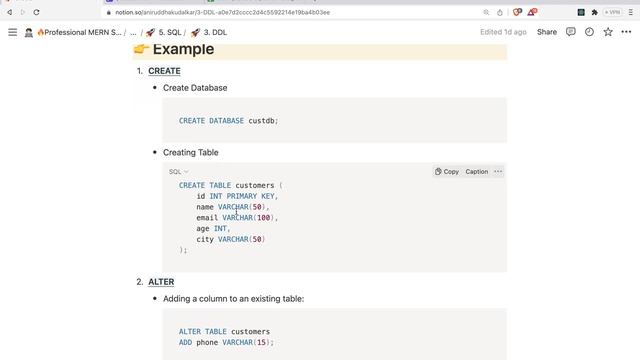Image resolution: width=640 pixels, height=360 pixels.
Task: Open the page updates clock icon
Action: click(589, 32)
